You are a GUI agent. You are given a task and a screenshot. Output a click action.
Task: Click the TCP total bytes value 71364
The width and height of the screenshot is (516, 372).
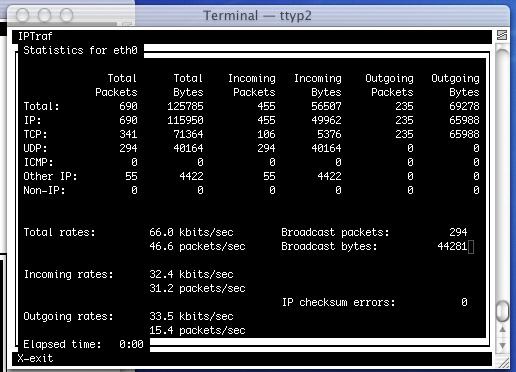pyautogui.click(x=188, y=134)
